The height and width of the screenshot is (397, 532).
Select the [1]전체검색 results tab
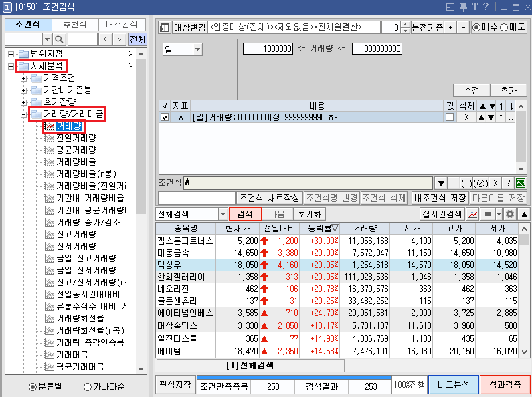point(250,366)
